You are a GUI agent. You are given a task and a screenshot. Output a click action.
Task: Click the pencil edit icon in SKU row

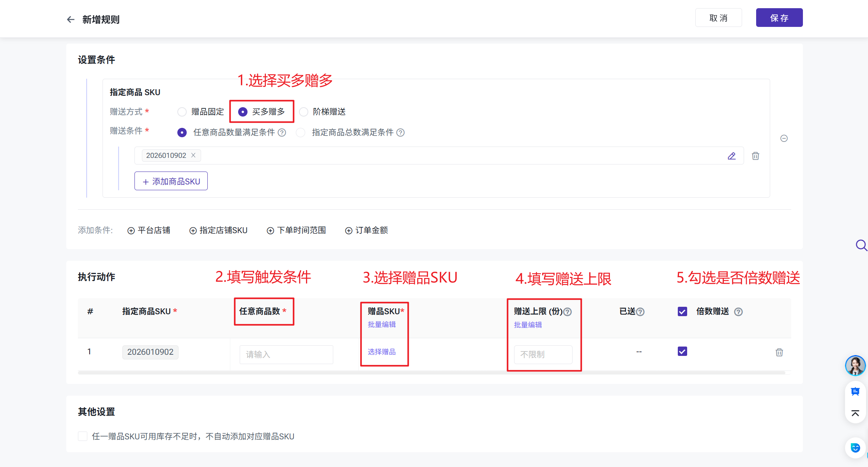click(732, 156)
